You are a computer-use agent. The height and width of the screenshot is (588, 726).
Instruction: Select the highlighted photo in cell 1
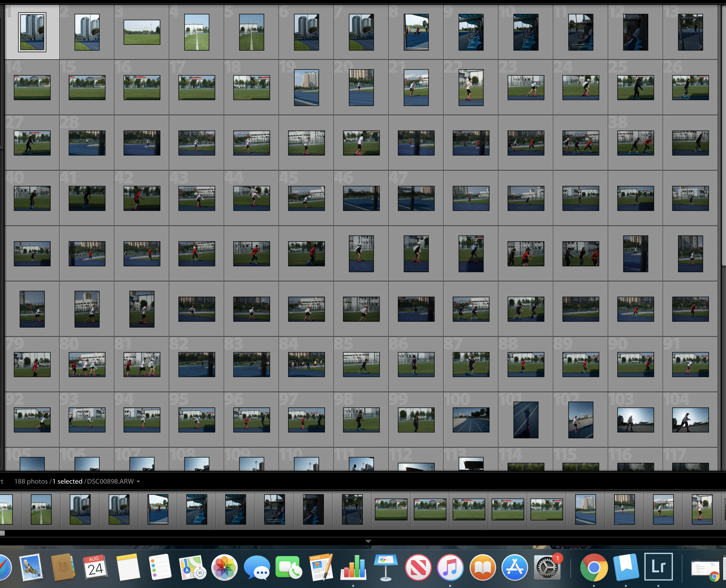[32, 32]
